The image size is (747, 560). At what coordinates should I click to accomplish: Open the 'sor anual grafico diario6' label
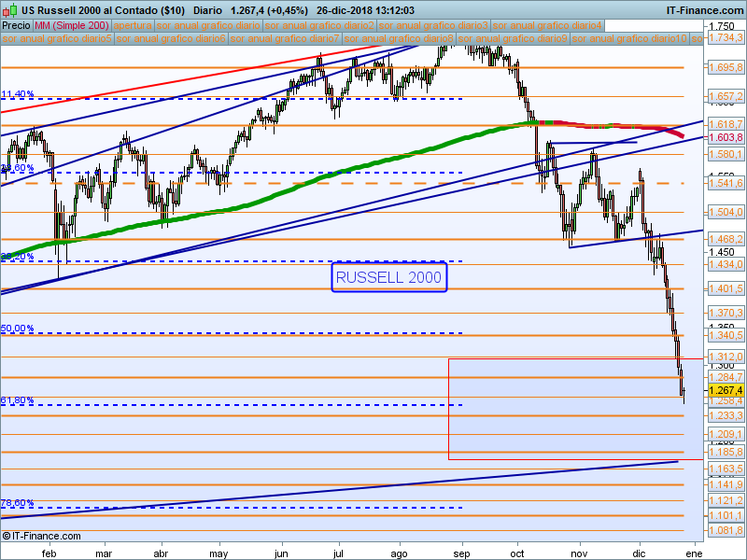(171, 38)
